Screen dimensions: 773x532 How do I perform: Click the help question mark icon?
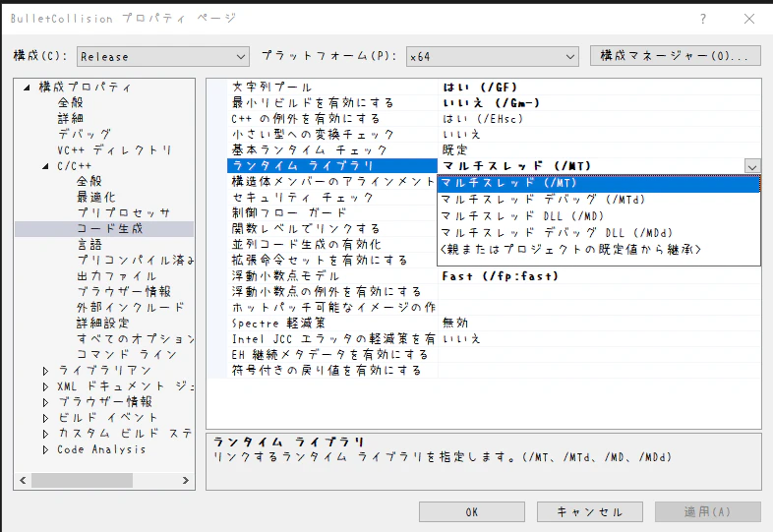703,19
